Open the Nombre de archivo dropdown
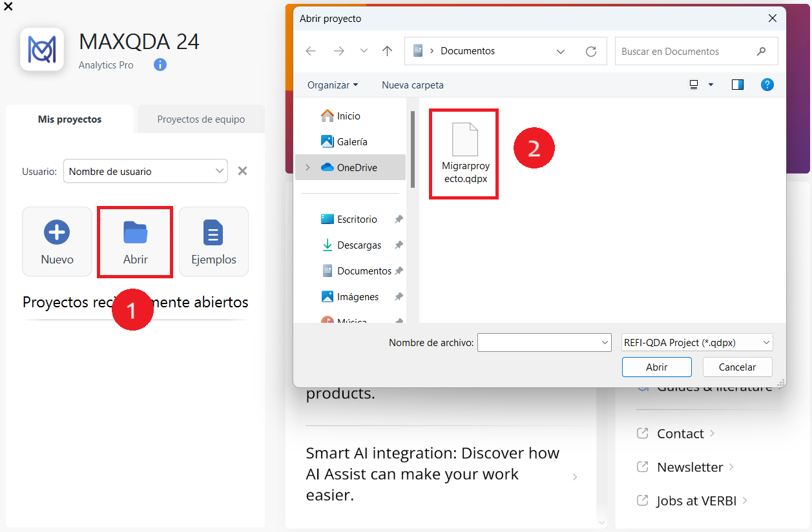This screenshot has width=812, height=532. (605, 342)
